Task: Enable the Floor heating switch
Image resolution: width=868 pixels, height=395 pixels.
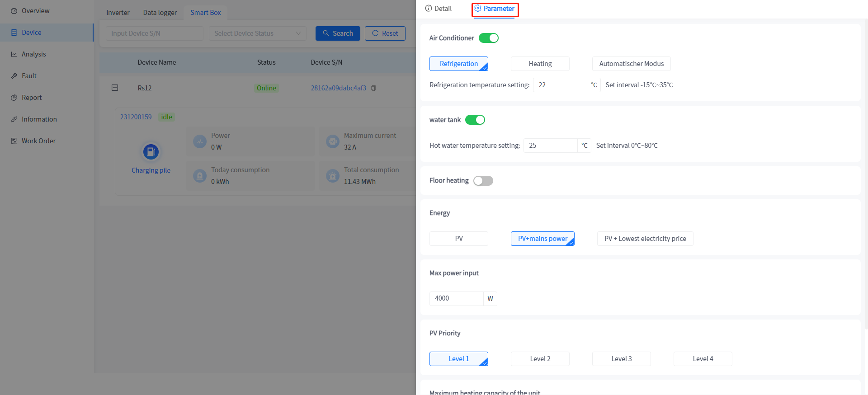Action: [x=483, y=181]
